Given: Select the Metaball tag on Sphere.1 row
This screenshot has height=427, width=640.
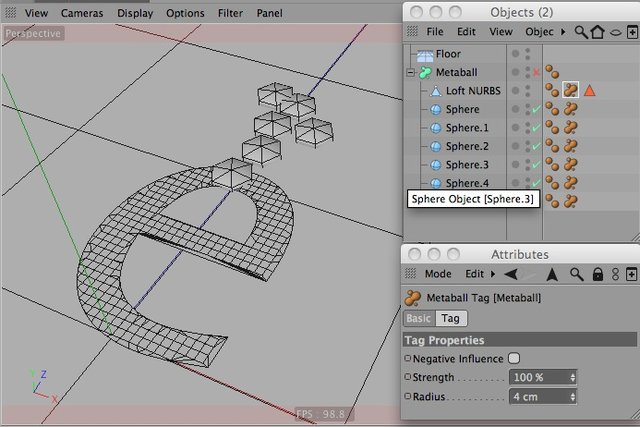Looking at the screenshot, I should [x=571, y=127].
